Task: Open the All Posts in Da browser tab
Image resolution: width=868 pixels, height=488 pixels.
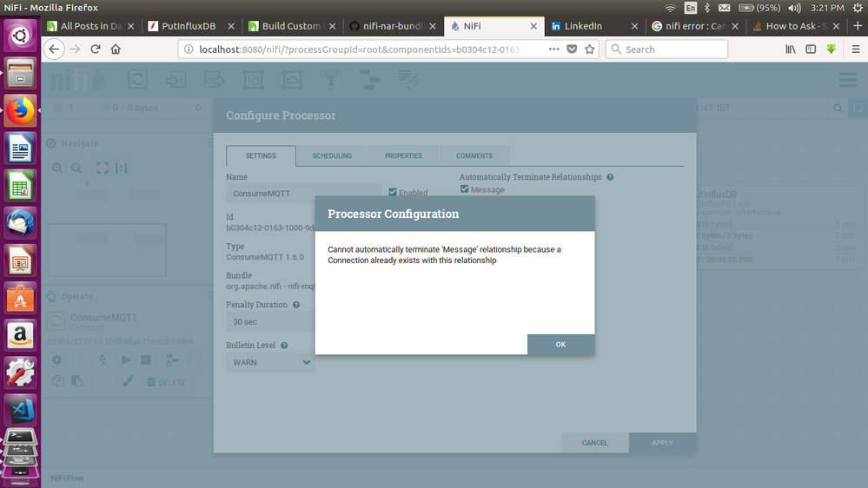Action: coord(90,26)
